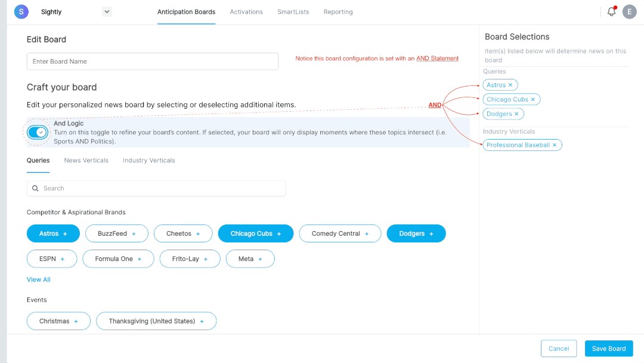
Task: Disable the And Logic toggle
Action: [x=38, y=132]
